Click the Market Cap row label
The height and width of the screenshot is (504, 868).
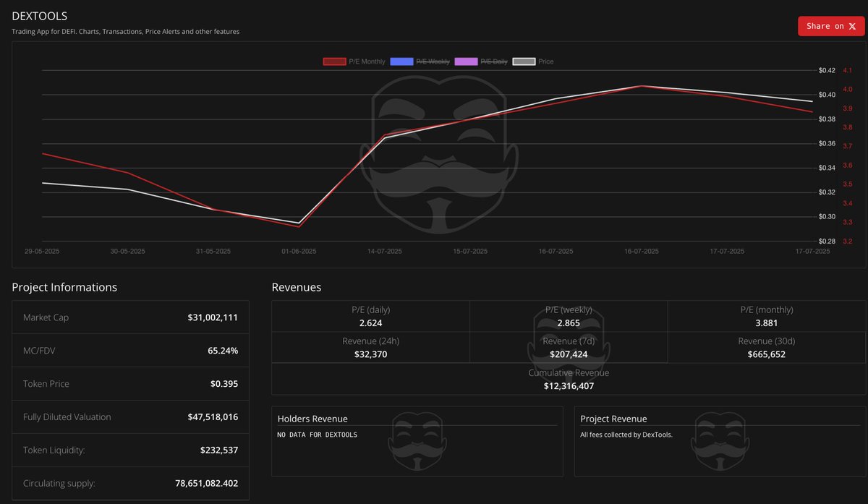click(x=46, y=317)
